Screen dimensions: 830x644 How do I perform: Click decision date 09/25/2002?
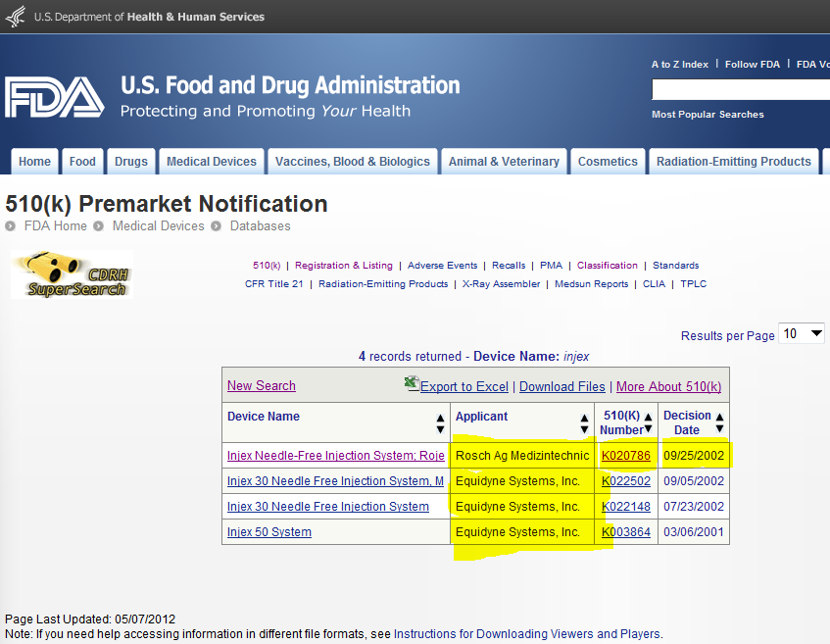click(x=694, y=456)
